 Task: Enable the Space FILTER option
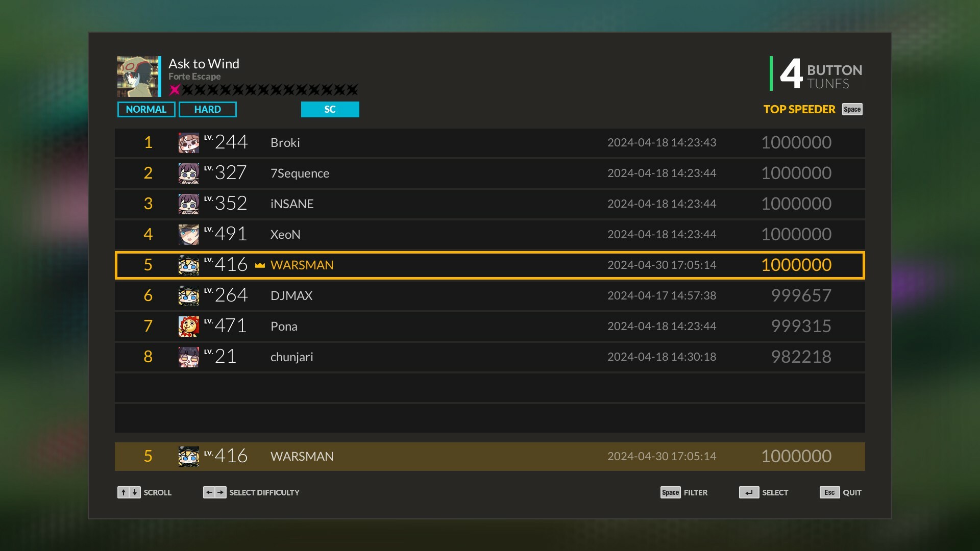[x=684, y=492]
